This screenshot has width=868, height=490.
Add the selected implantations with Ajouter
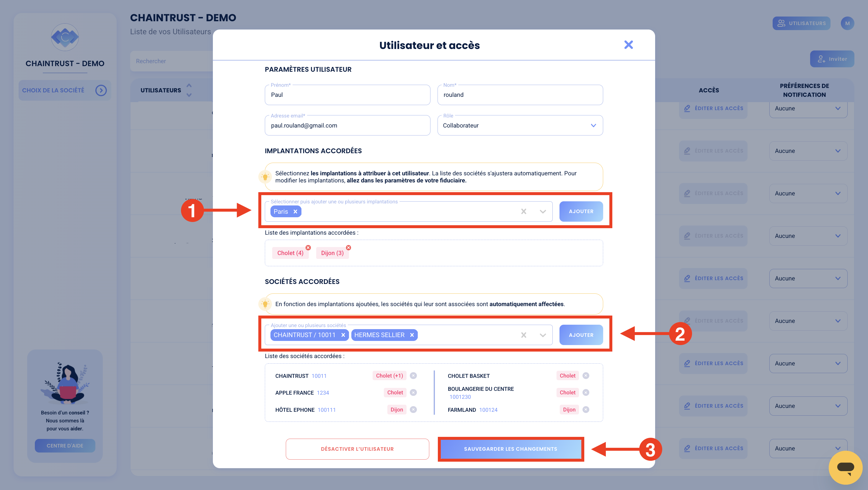click(581, 211)
